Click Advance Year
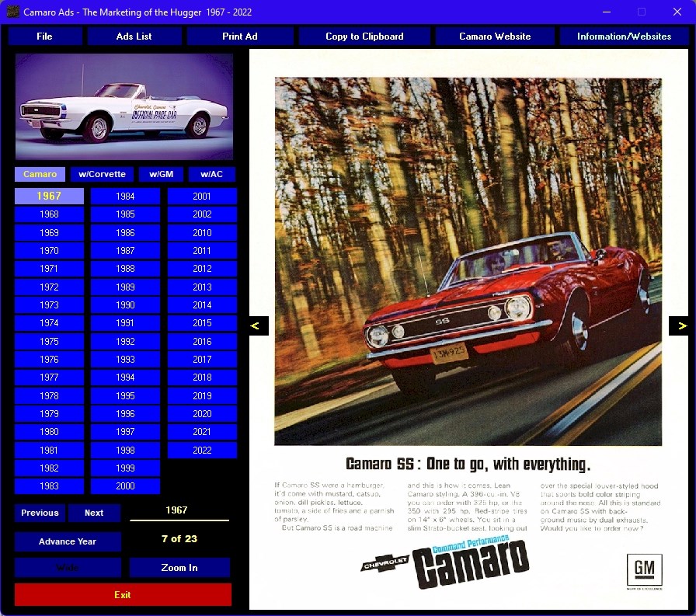Screen dimensions: 696x616 (x=68, y=541)
